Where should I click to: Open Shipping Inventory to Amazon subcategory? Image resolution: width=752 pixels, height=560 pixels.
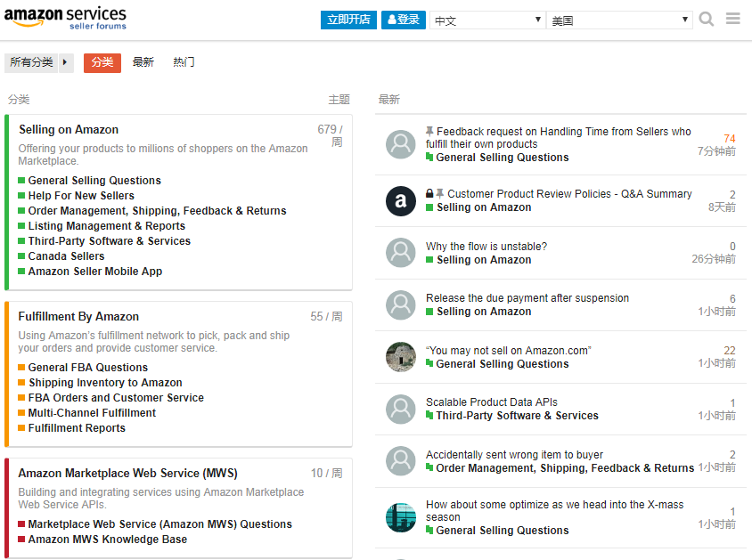point(105,383)
